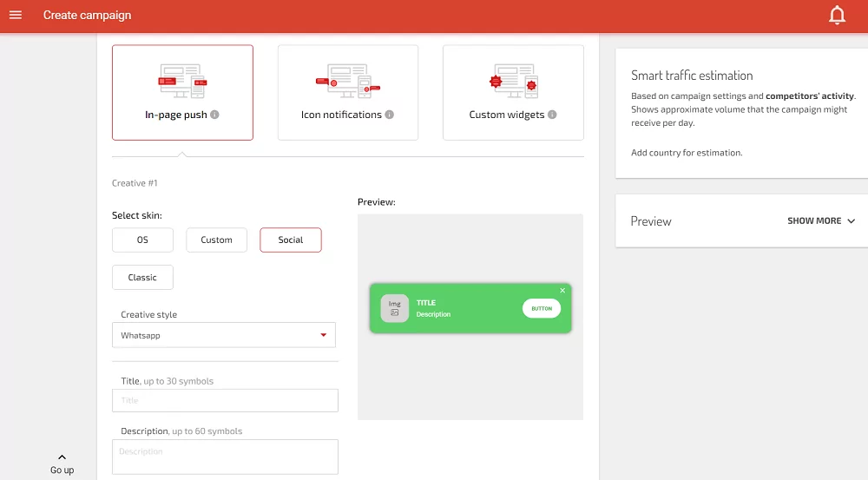Click info icon next to Icon notifications
868x480 pixels.
tap(390, 115)
